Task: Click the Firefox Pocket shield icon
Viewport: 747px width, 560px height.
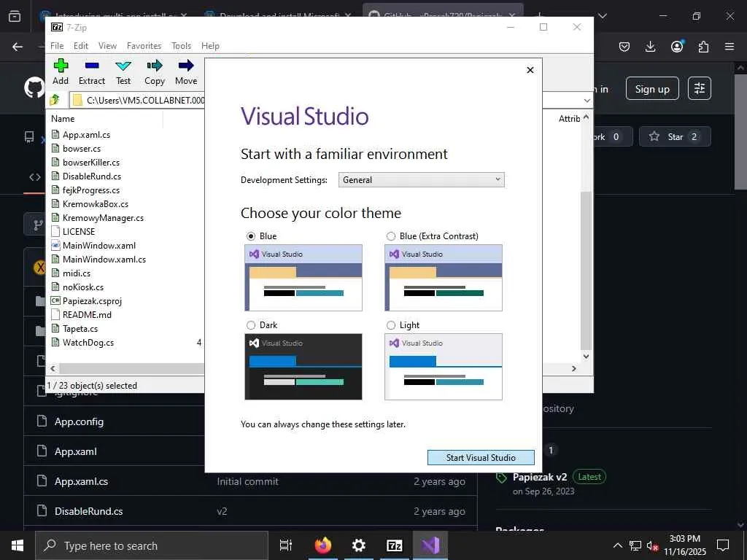Action: [x=624, y=47]
